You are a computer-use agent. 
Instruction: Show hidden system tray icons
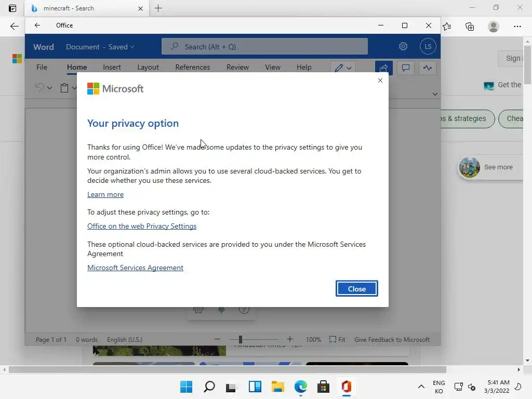point(421,387)
